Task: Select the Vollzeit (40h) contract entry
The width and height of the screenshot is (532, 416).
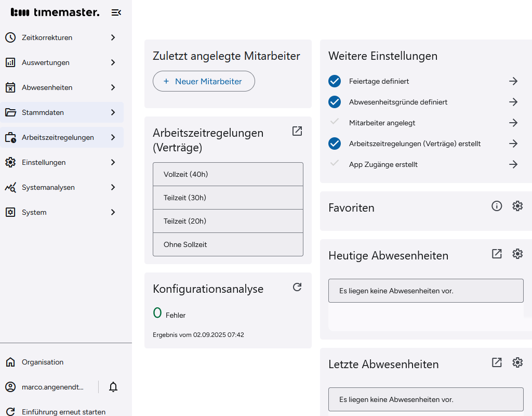Action: (228, 174)
